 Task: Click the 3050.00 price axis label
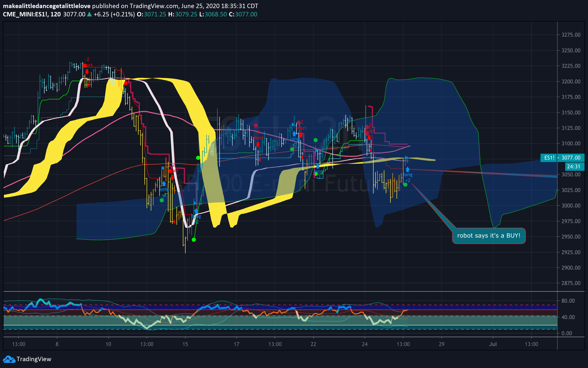(x=571, y=174)
